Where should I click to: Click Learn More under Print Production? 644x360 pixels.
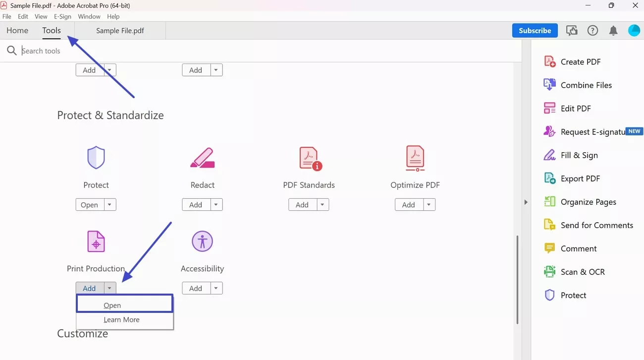pos(121,319)
